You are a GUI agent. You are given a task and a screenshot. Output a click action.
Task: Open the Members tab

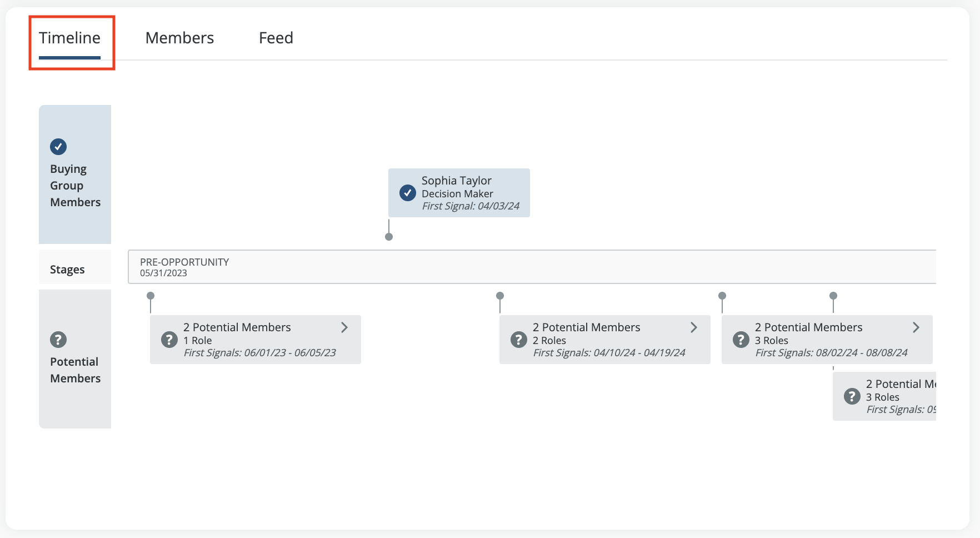pyautogui.click(x=179, y=38)
